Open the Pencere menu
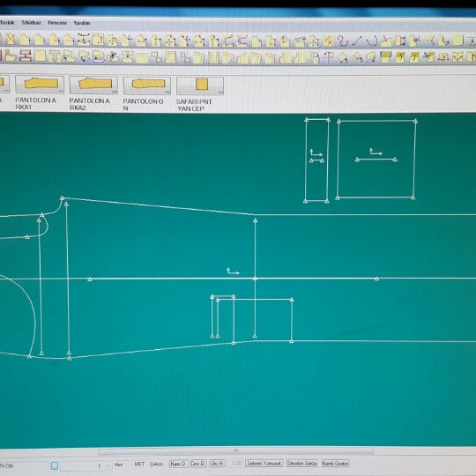Image resolution: width=476 pixels, height=476 pixels. point(57,23)
